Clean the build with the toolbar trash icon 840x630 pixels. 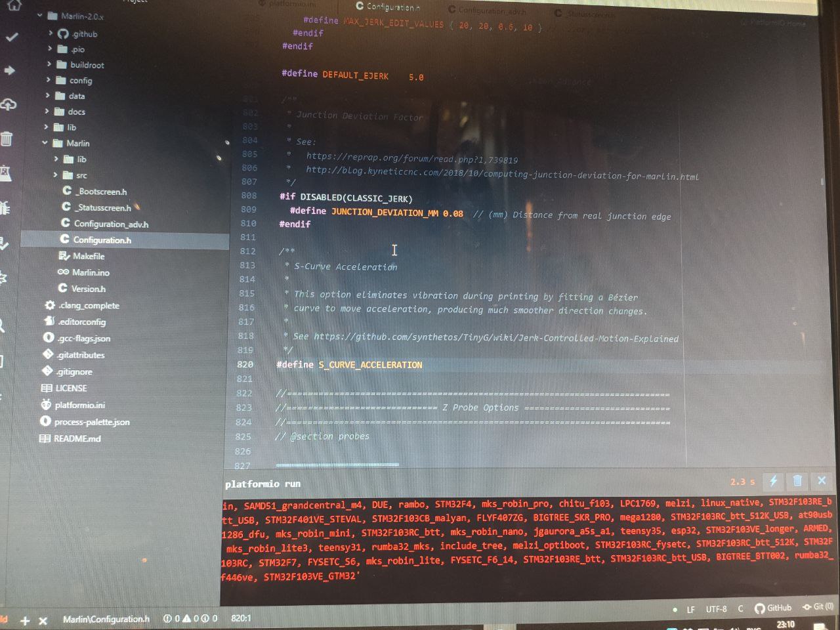tap(7, 138)
